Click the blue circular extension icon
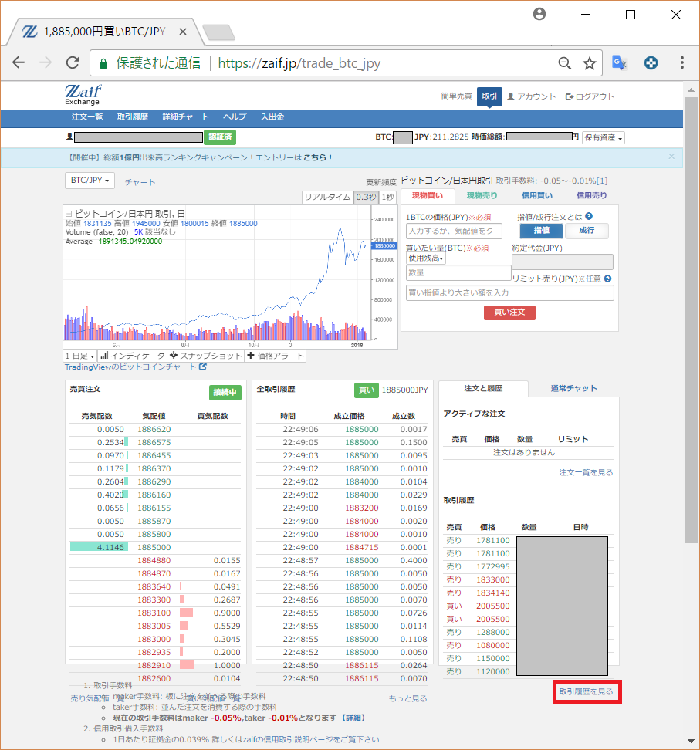This screenshot has width=700, height=750. tap(651, 62)
